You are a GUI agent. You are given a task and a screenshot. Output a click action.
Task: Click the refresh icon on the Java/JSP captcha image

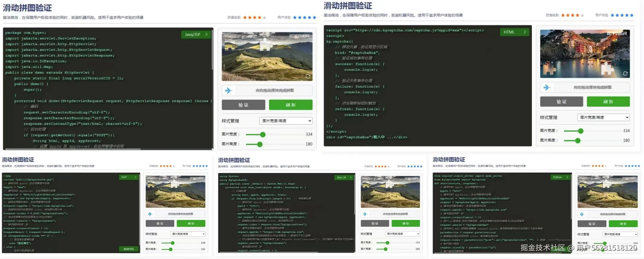308,77
